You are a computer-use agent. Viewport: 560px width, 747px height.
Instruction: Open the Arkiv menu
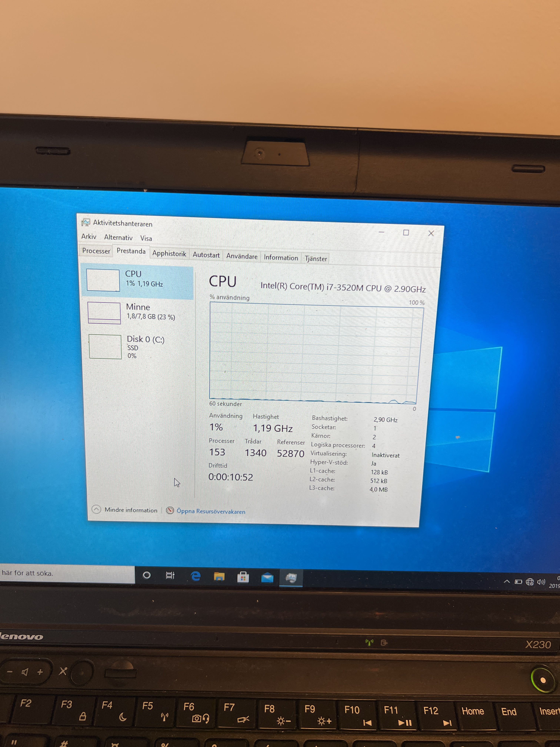pos(89,236)
